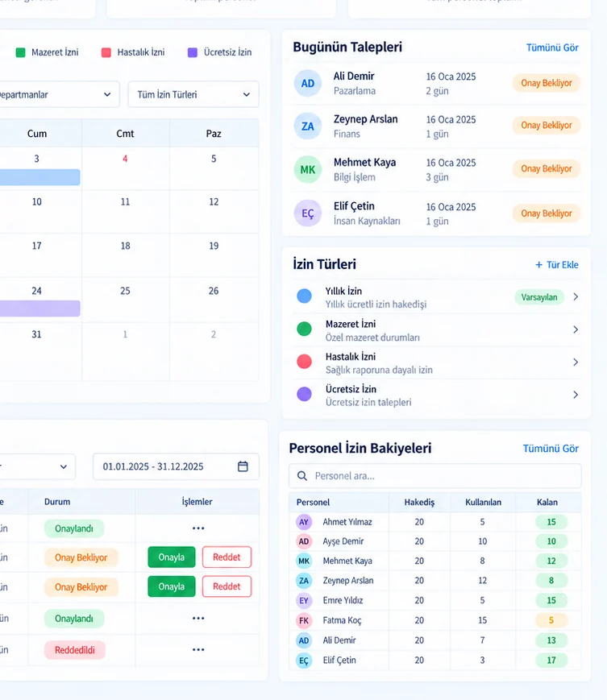The height and width of the screenshot is (700, 607).
Task: Open the three-dot menu on the first Onaylandı row
Action: click(198, 528)
